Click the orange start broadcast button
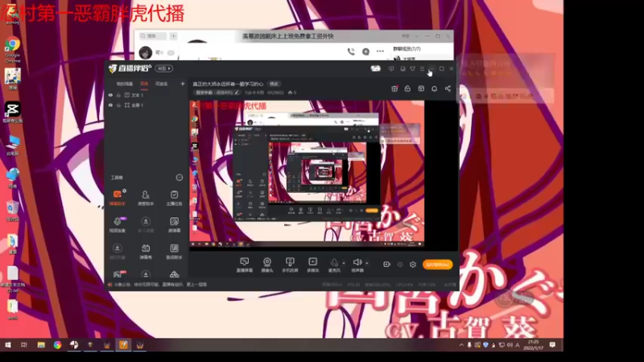This screenshot has width=644, height=362. (x=437, y=265)
